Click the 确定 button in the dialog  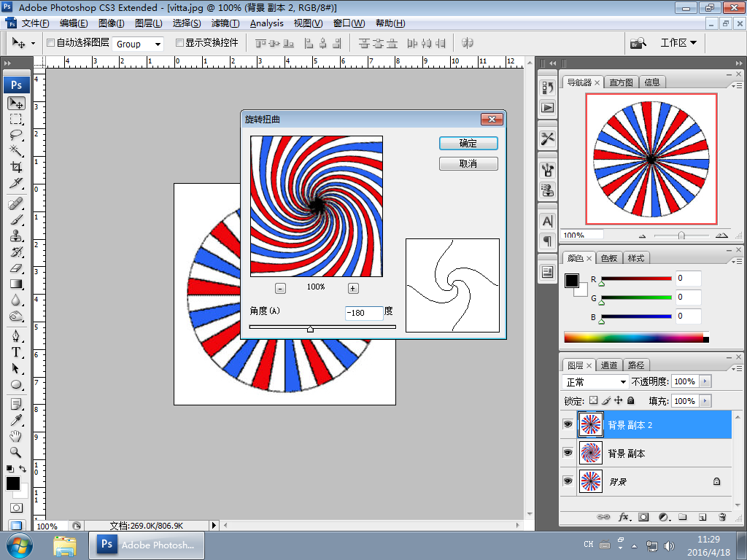click(468, 144)
